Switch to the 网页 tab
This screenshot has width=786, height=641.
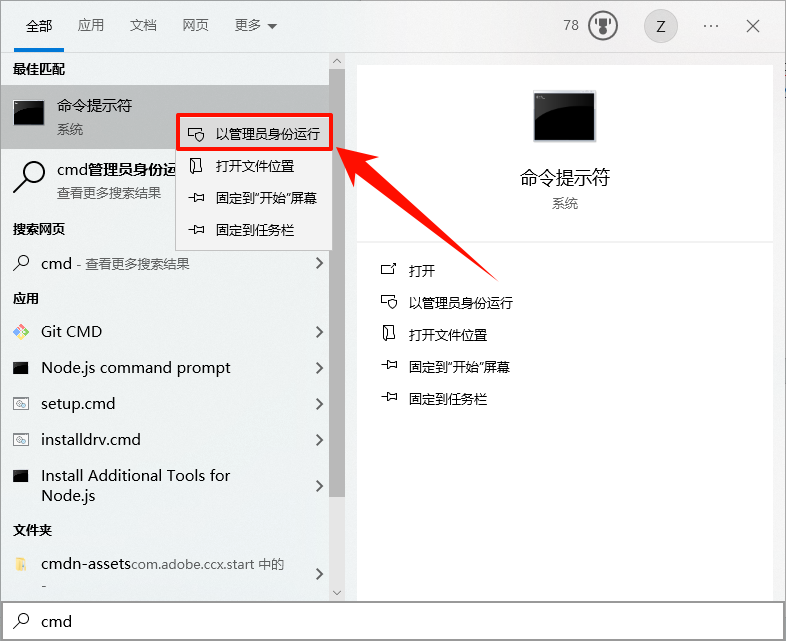(195, 25)
